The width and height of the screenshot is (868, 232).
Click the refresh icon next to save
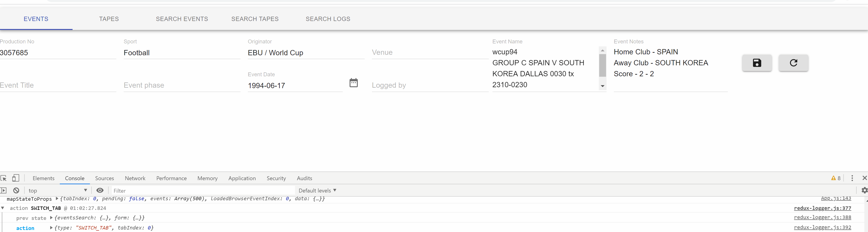[793, 63]
